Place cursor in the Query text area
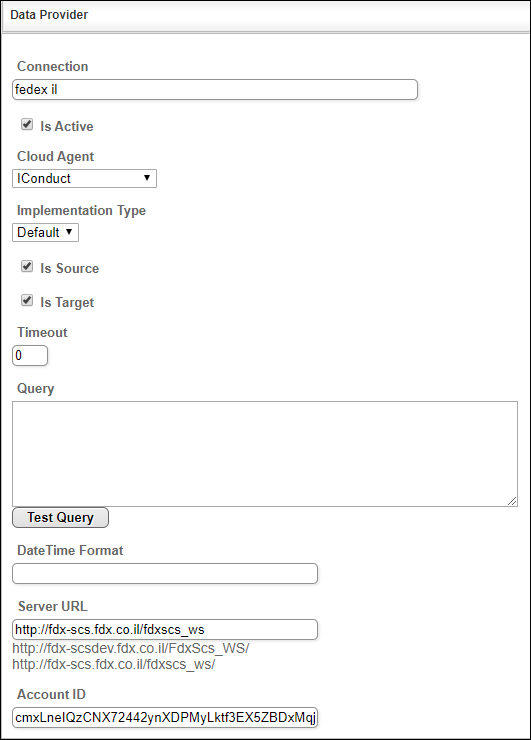Image resolution: width=531 pixels, height=740 pixels. (x=265, y=454)
